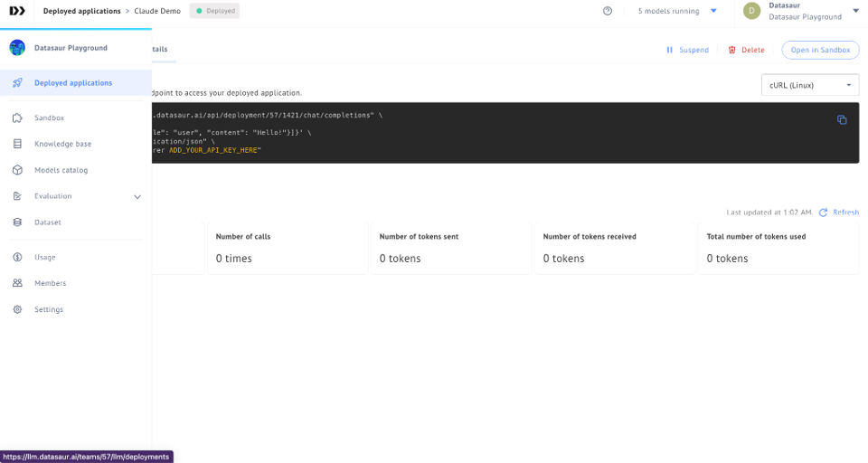
Task: Expand the Evaluation submenu chevron
Action: click(137, 196)
